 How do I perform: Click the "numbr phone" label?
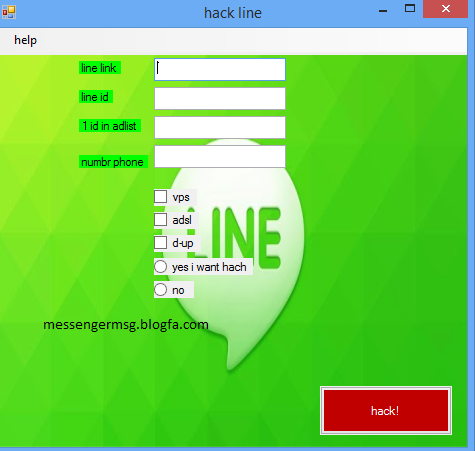pos(113,162)
